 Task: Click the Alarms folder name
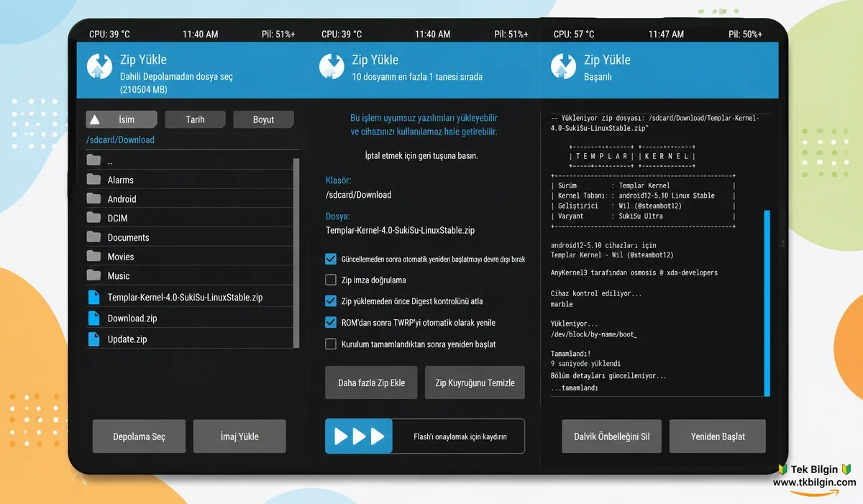(121, 180)
